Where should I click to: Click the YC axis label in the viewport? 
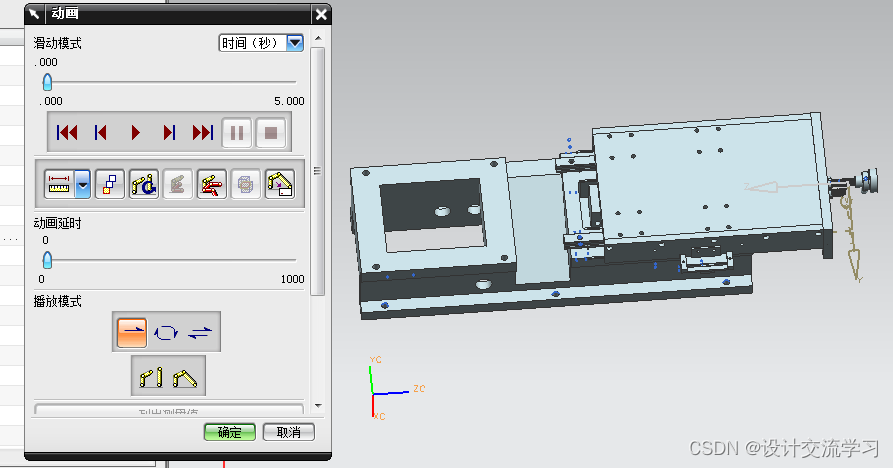click(375, 360)
